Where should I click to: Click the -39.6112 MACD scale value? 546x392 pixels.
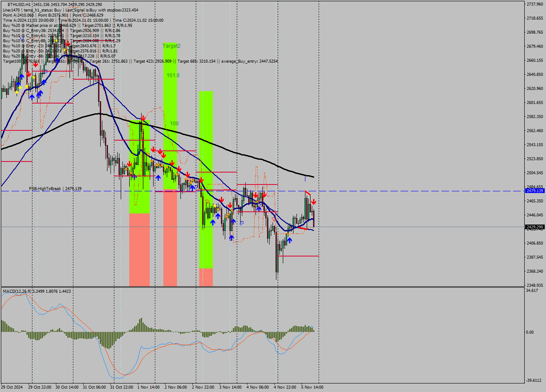coord(533,380)
